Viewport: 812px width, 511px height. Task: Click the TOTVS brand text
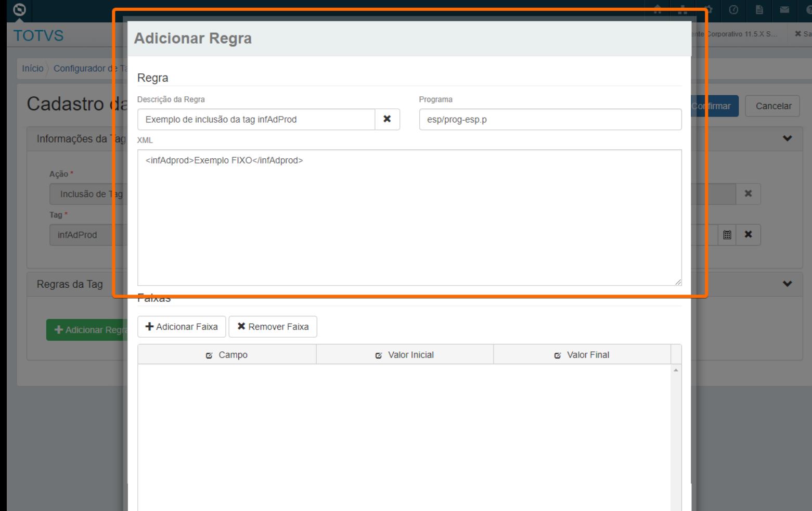38,35
